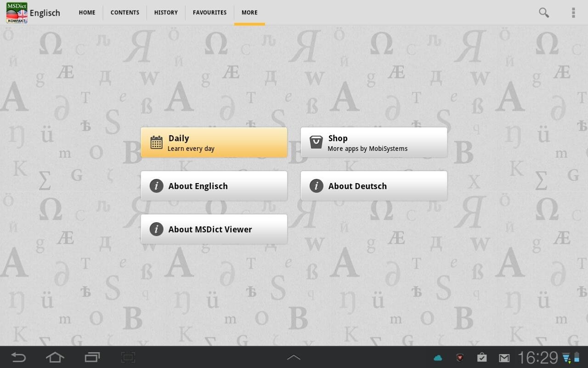The width and height of the screenshot is (588, 368).
Task: Tap the battery status icon
Action: point(577,357)
